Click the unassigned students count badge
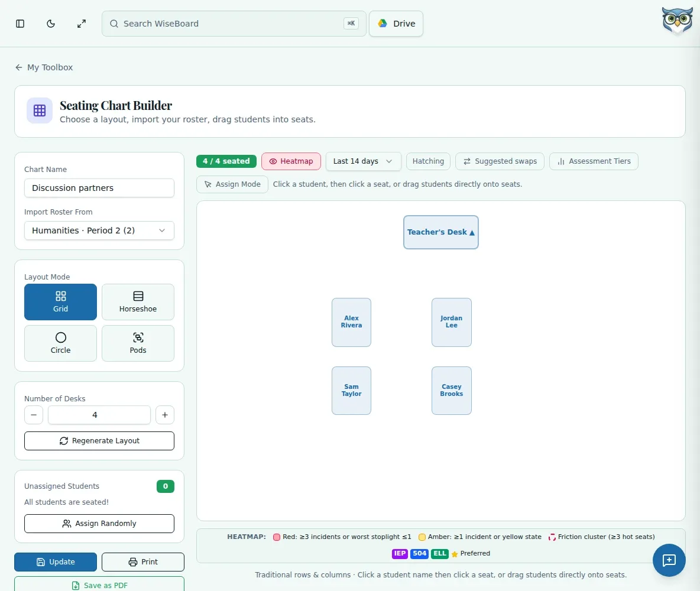700x591 pixels. point(165,486)
